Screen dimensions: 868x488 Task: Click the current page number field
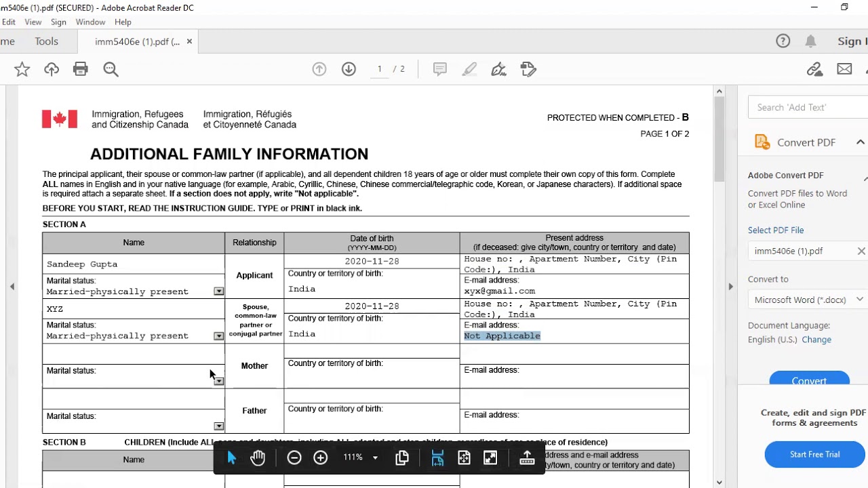(x=380, y=69)
